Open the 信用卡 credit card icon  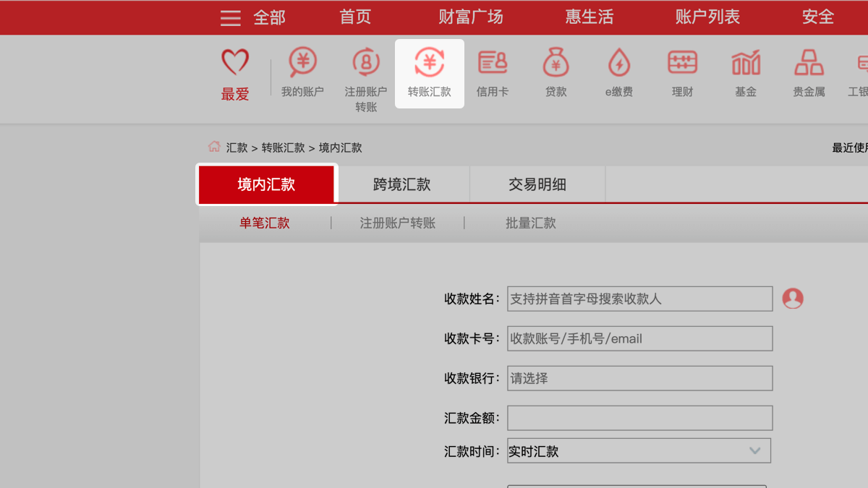[x=493, y=64]
